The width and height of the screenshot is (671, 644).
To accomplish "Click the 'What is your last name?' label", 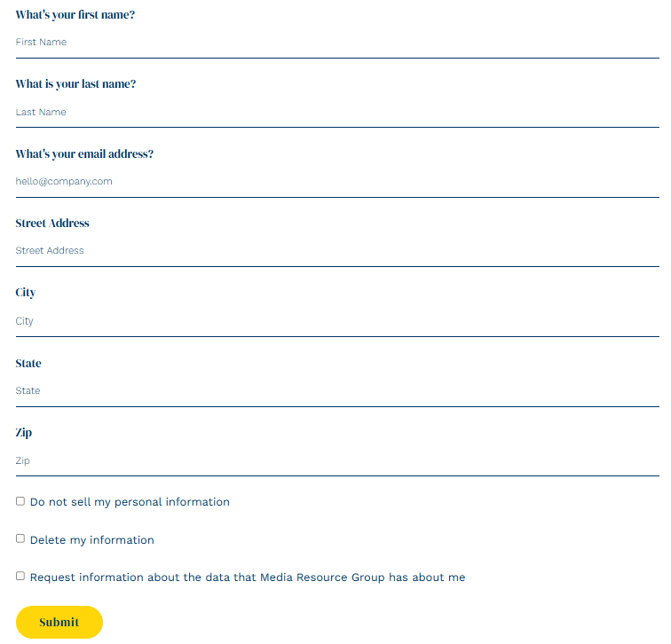I will [x=75, y=84].
